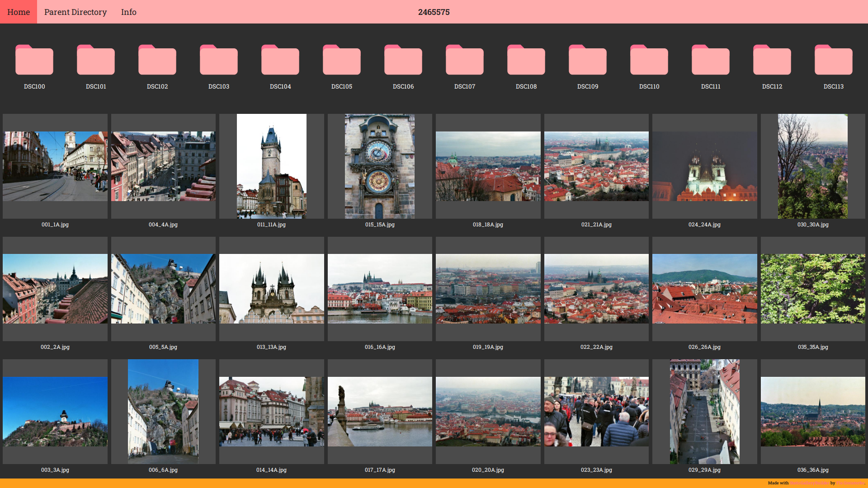Switch to the Home tab
868x488 pixels.
click(18, 12)
